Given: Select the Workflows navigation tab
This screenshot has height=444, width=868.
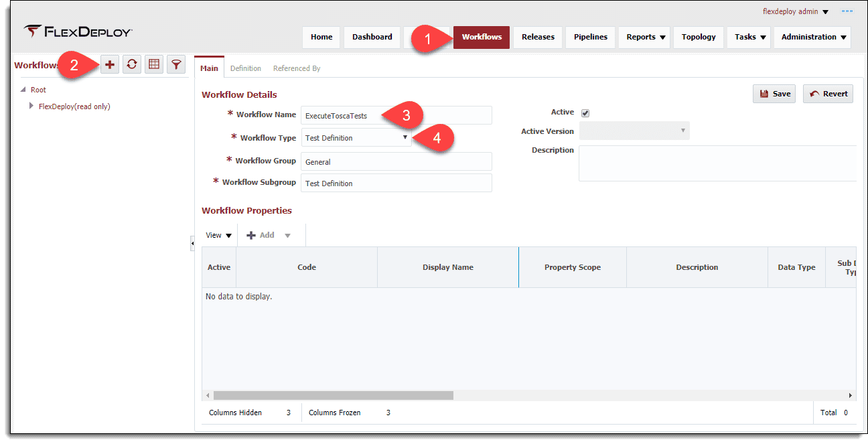Looking at the screenshot, I should [x=482, y=38].
